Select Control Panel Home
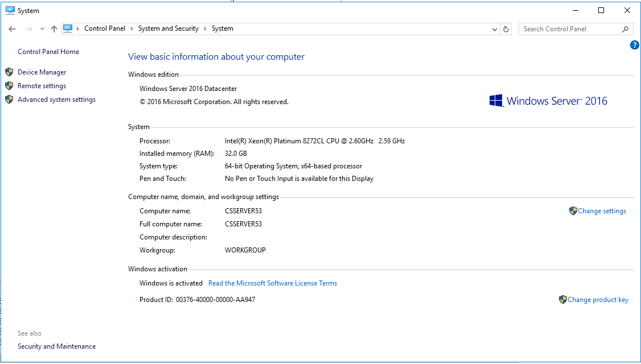 click(48, 51)
